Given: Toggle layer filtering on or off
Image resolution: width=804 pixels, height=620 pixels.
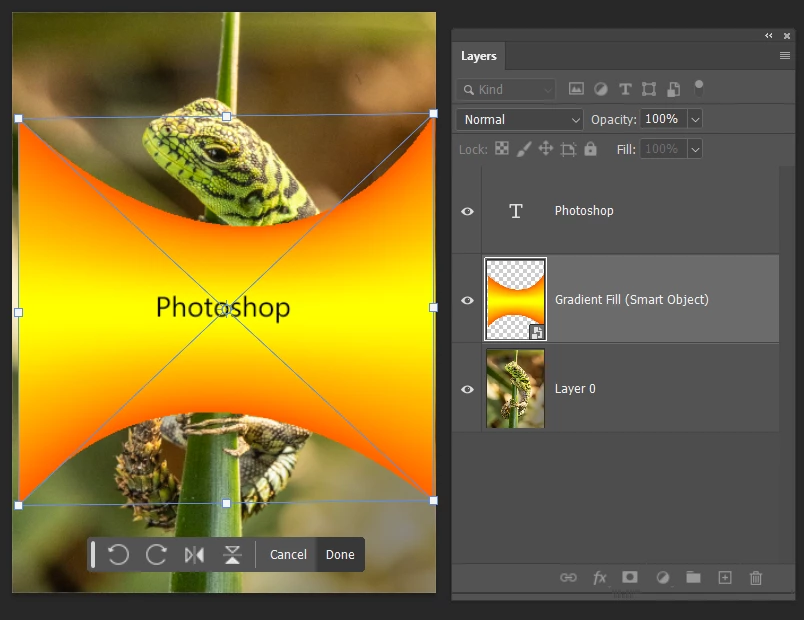Looking at the screenshot, I should pyautogui.click(x=698, y=89).
